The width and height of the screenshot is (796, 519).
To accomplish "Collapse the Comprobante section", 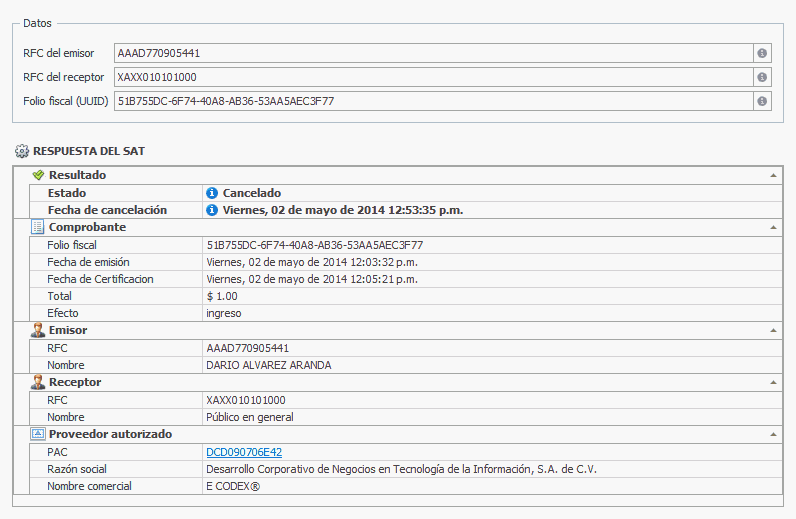I will [773, 227].
